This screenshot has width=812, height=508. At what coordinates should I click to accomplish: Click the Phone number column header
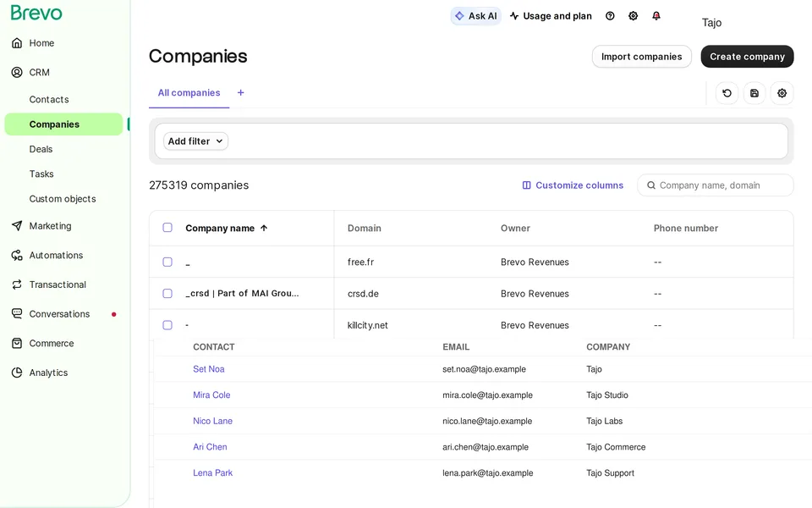click(686, 228)
